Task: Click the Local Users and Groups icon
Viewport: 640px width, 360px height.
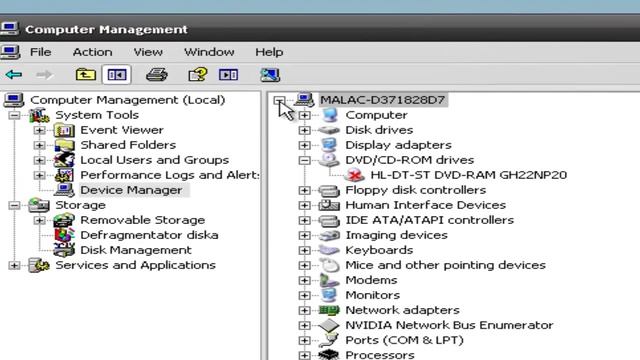Action: point(64,160)
